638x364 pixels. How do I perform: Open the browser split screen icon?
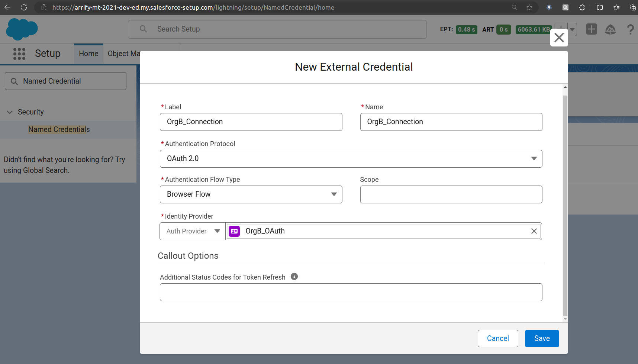point(600,7)
